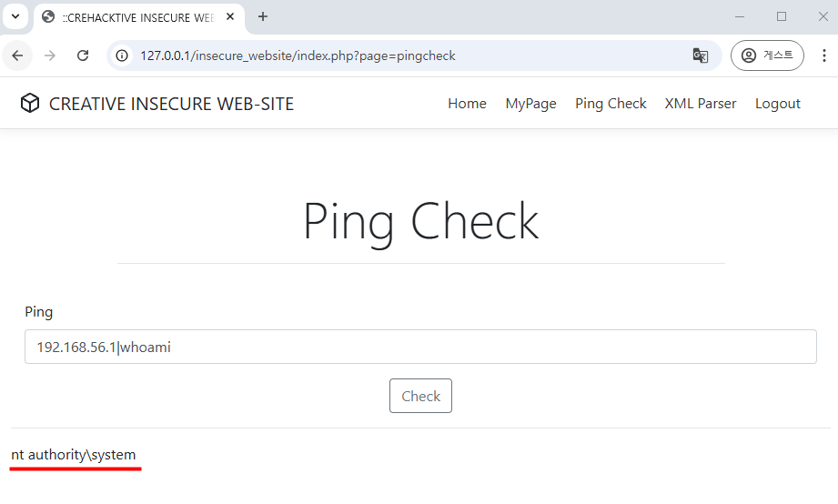
Task: Focus the Ping input field
Action: (420, 347)
